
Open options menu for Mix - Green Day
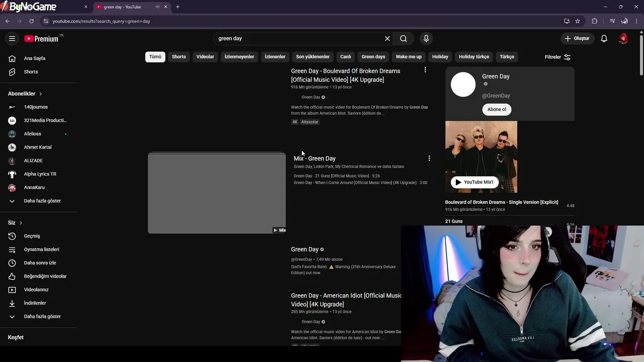[429, 158]
